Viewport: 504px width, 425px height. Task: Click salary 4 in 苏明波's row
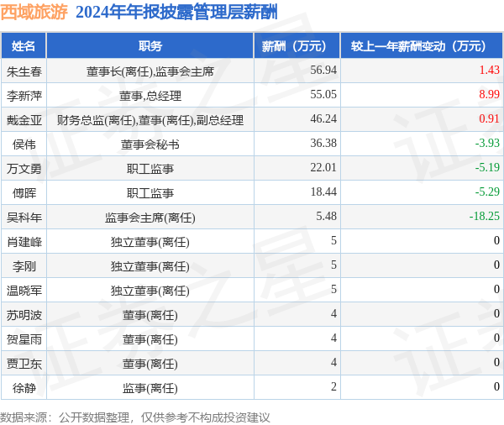[x=333, y=314]
